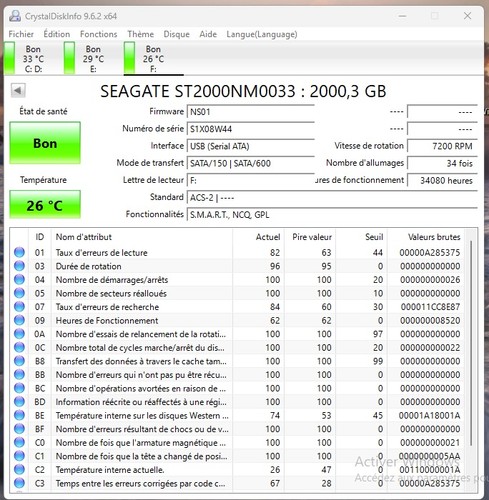The width and height of the screenshot is (489, 500).
Task: Click raw value 00001A18001A
Action: (429, 415)
